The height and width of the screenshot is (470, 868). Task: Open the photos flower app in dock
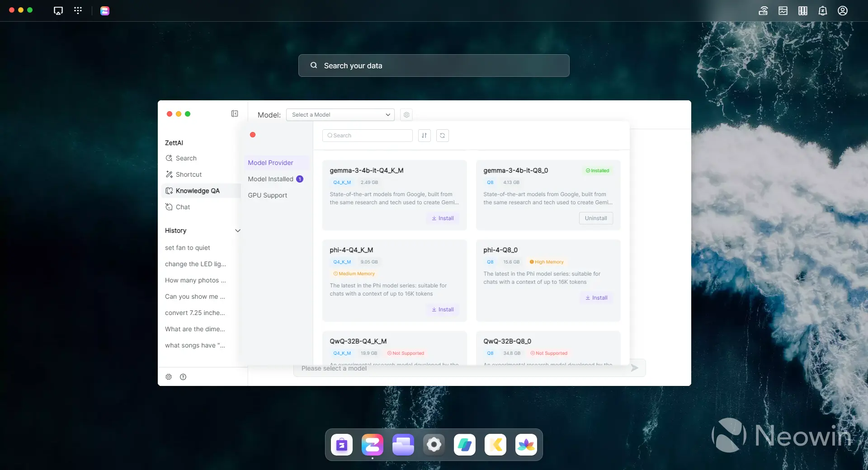[x=526, y=445]
